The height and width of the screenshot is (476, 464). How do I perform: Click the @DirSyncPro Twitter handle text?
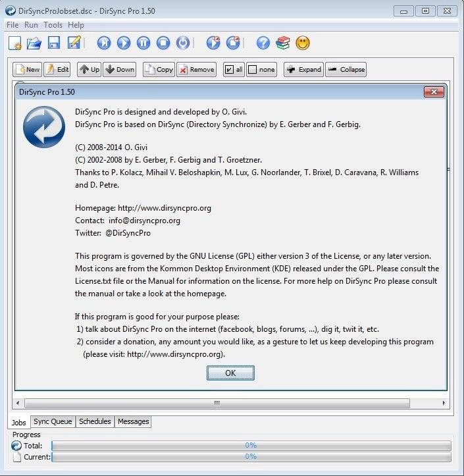click(128, 233)
